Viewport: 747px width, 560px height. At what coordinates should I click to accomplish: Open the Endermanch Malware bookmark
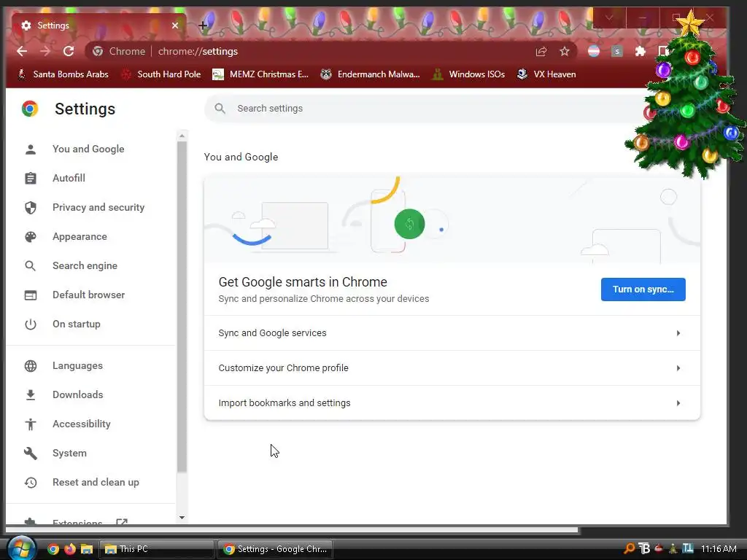coord(370,74)
